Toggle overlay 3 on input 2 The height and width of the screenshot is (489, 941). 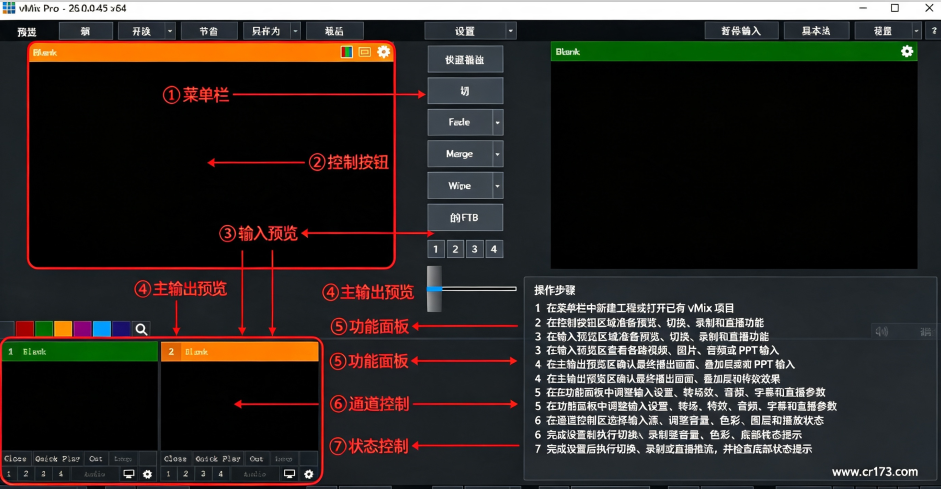coord(203,474)
